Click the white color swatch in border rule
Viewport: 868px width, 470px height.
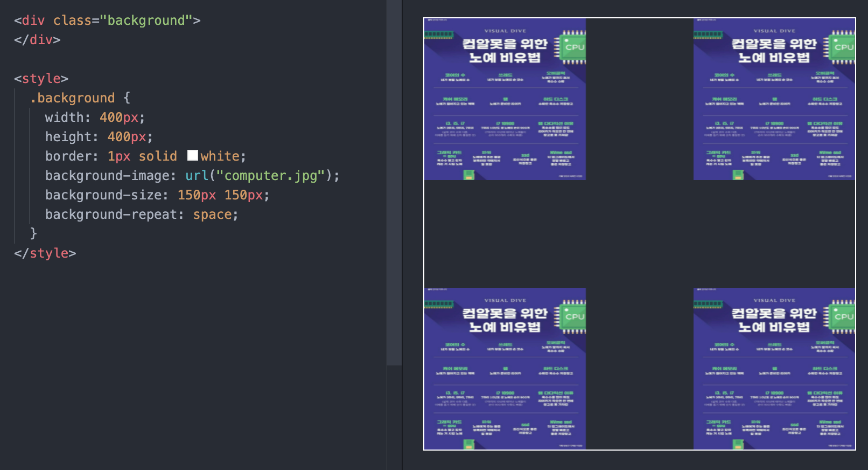193,156
